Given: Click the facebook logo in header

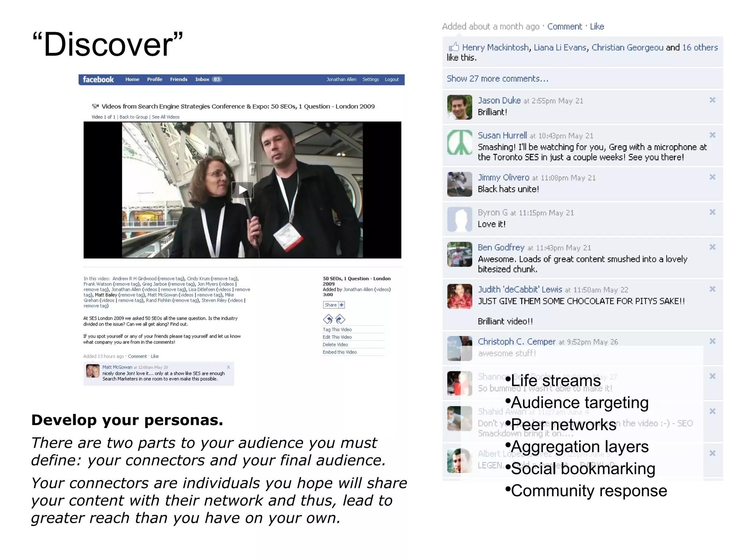Looking at the screenshot, I should pos(98,79).
